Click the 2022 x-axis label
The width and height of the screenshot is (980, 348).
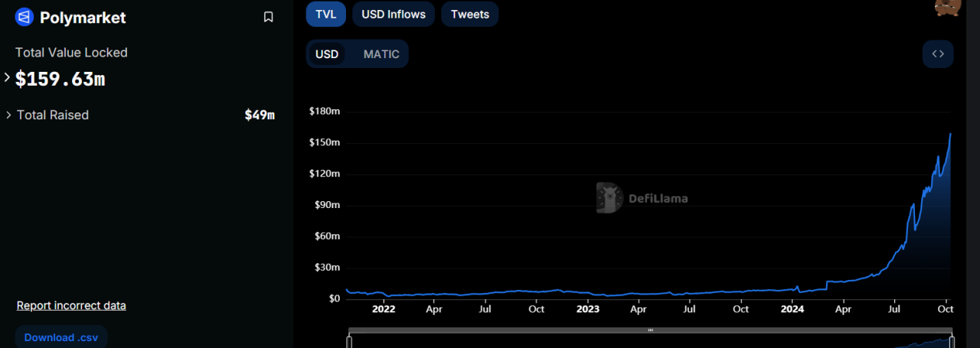tap(384, 310)
